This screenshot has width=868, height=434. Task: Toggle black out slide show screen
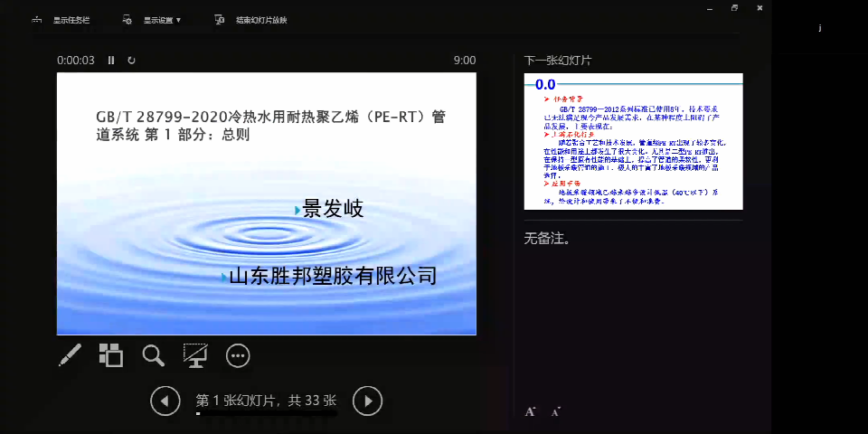coord(195,355)
